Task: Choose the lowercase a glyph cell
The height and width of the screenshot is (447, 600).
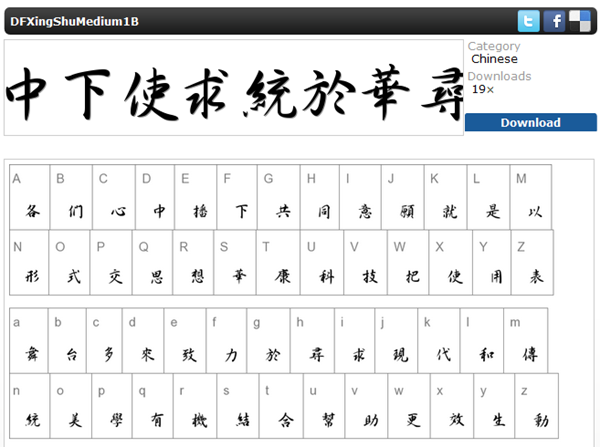Action: tap(29, 341)
